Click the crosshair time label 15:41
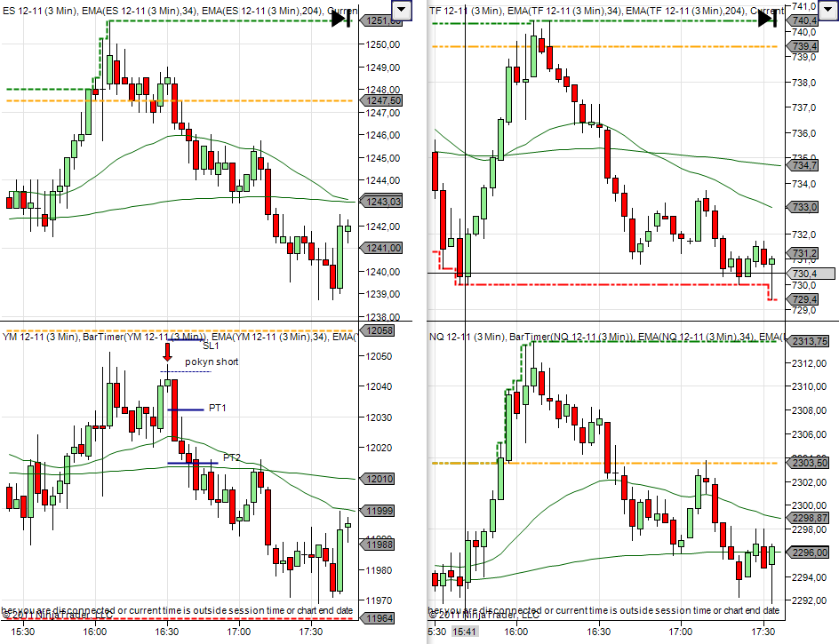This screenshot has width=839, height=644. [464, 632]
